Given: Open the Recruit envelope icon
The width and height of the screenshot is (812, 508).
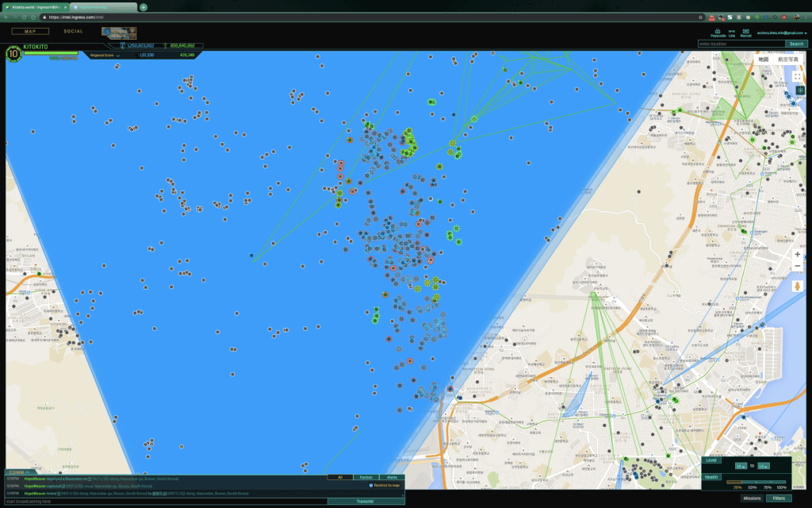Looking at the screenshot, I should pos(745,32).
